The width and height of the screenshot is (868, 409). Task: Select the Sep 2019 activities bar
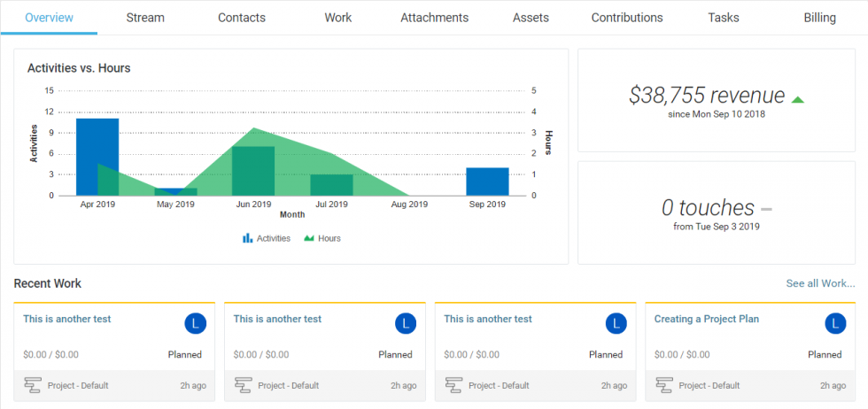487,181
